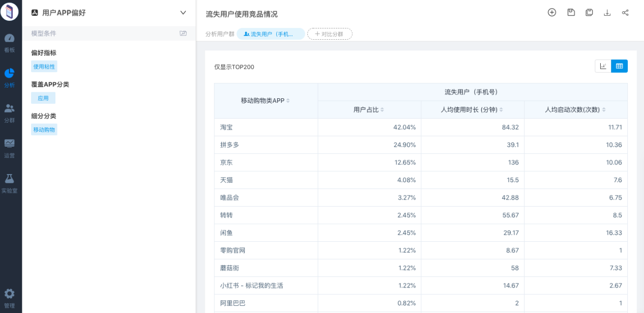This screenshot has width=644, height=313.
Task: Click the 淘宝 row name
Action: tap(226, 127)
